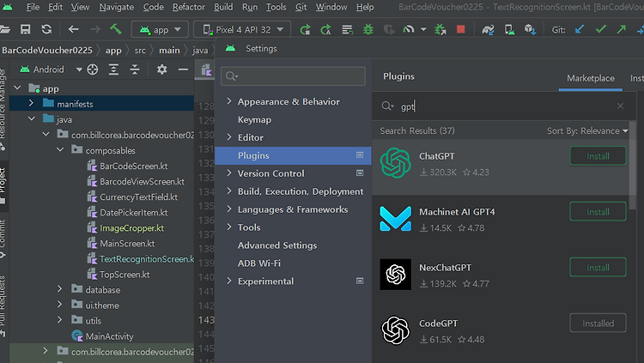The width and height of the screenshot is (644, 363).
Task: Open the Refactor menu
Action: pos(189,7)
